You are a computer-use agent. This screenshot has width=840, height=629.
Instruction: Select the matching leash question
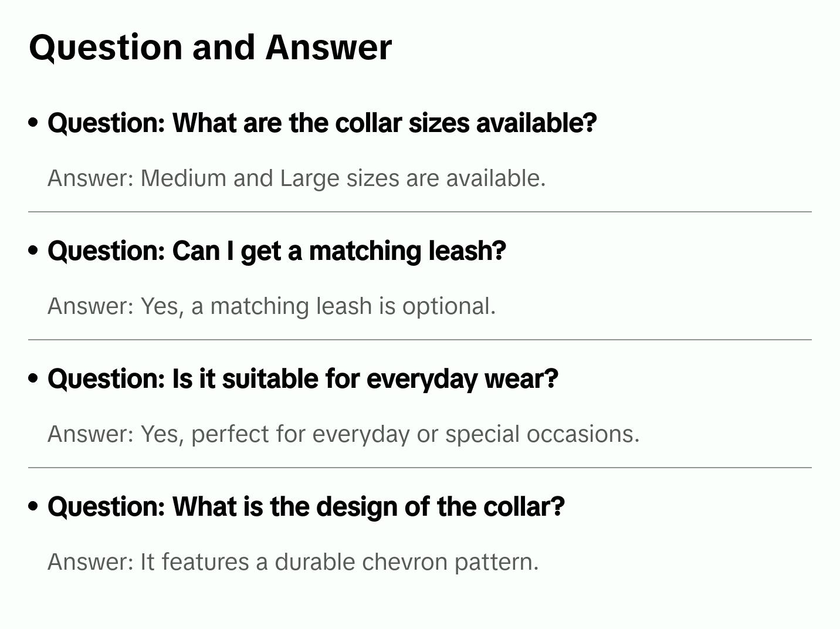pyautogui.click(x=276, y=251)
